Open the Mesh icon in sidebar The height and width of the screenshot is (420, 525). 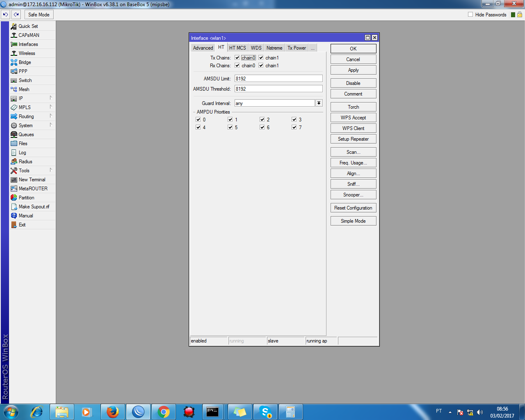coord(14,89)
